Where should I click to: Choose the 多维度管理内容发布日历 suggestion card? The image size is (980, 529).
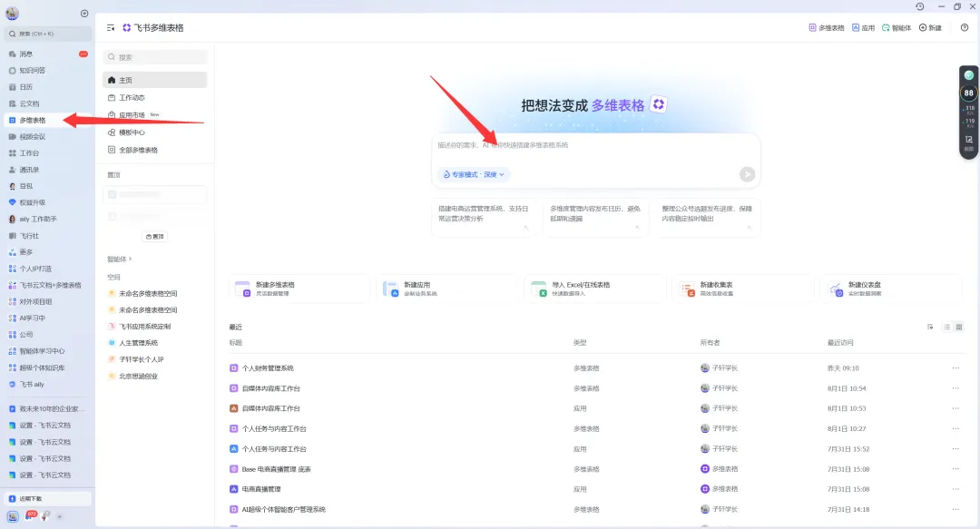point(596,217)
